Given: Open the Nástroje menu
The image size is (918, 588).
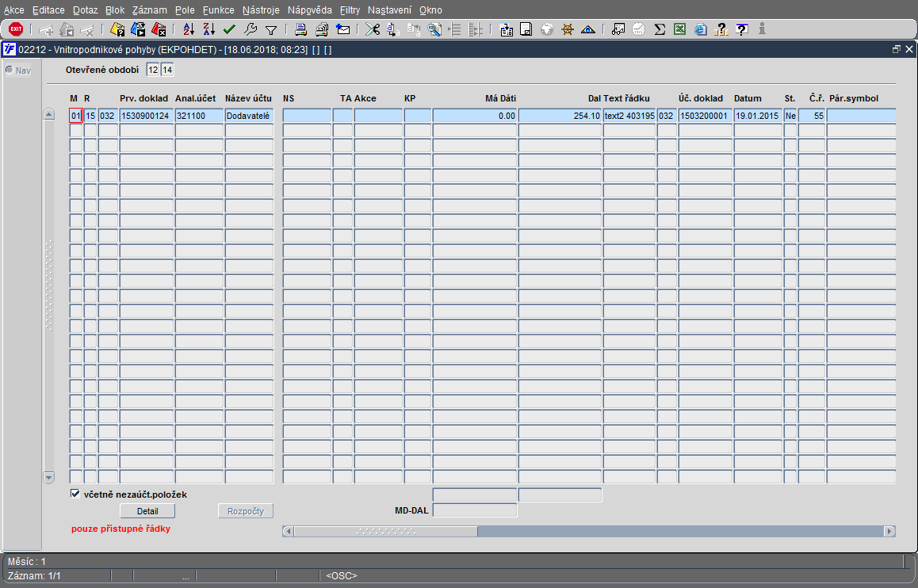Looking at the screenshot, I should 261,10.
